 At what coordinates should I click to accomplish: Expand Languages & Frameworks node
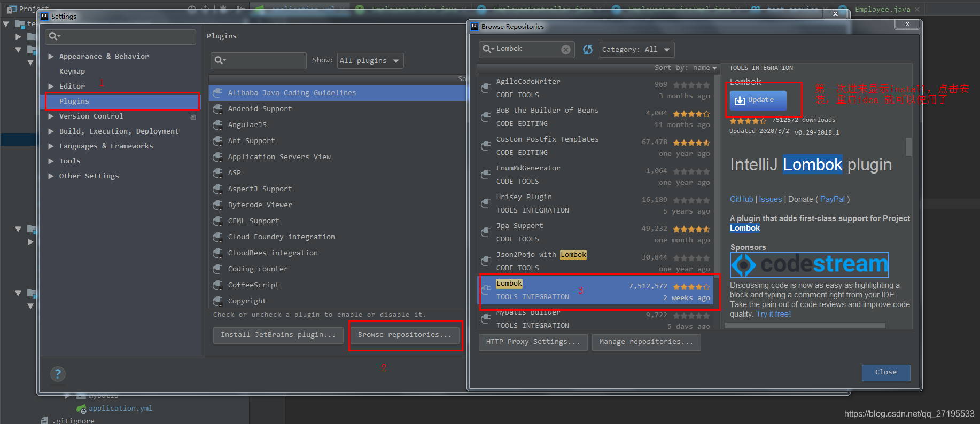[51, 146]
